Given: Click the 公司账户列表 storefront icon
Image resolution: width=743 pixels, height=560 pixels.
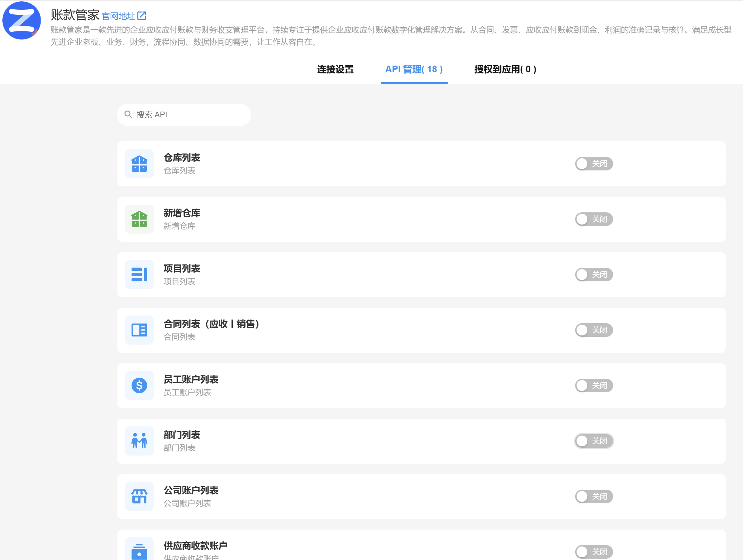Looking at the screenshot, I should pos(139,496).
